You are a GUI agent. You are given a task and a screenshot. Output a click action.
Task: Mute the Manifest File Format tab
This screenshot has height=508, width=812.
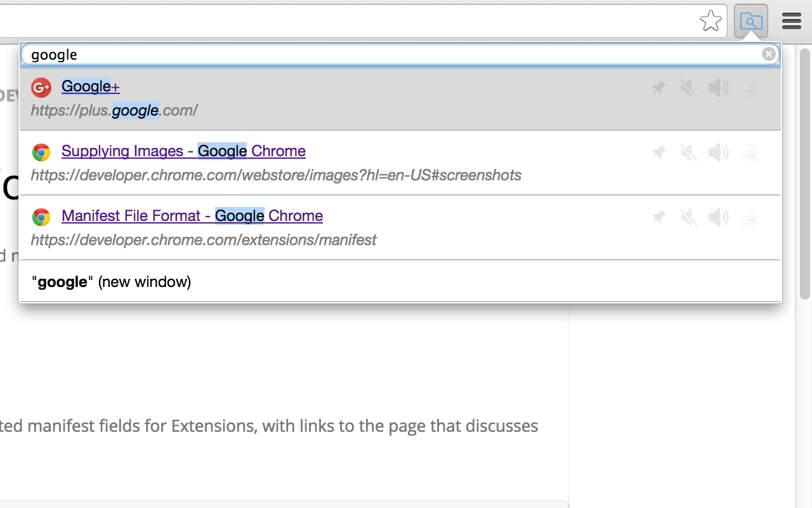point(688,217)
